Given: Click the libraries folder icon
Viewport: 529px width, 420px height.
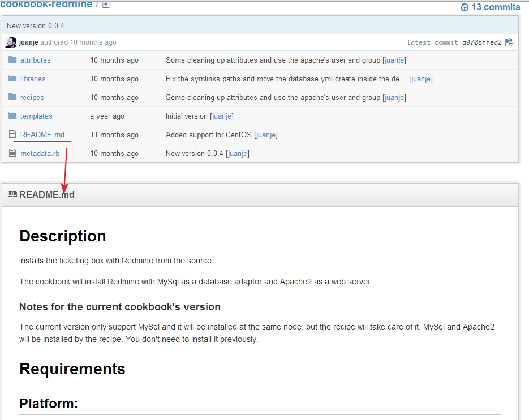Looking at the screenshot, I should [x=12, y=78].
